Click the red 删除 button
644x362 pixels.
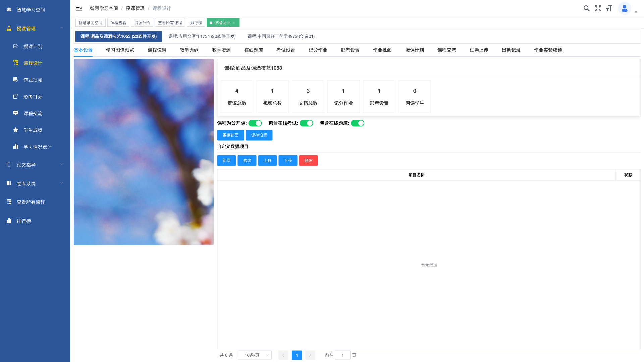[x=308, y=160]
